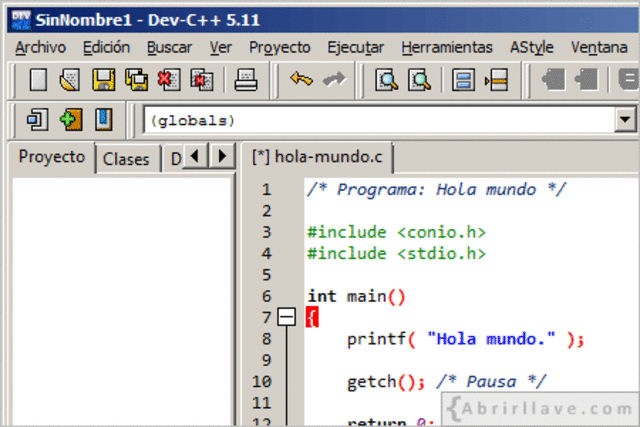Viewport: 640px width, 427px height.
Task: Click 'int main()' declaration text
Action: point(356,296)
